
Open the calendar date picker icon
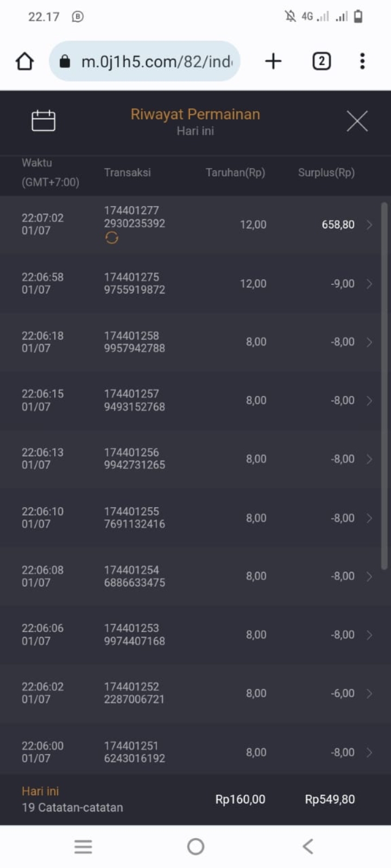tap(43, 120)
